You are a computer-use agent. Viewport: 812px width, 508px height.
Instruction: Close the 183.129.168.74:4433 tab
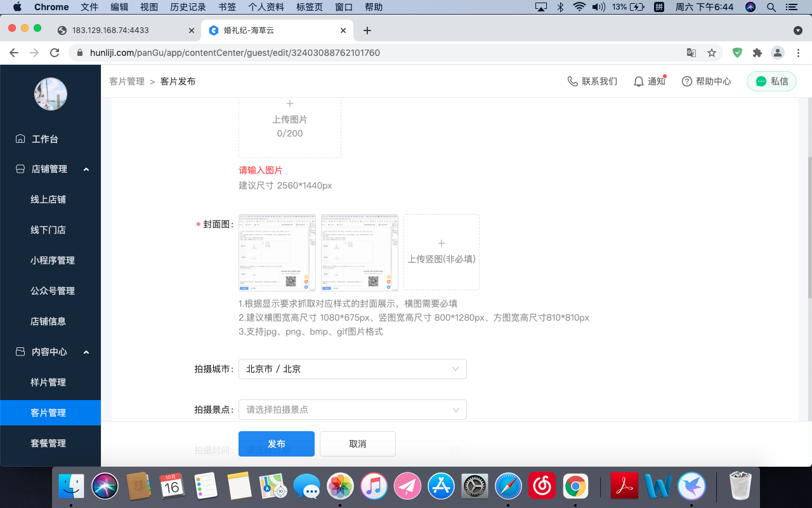[x=192, y=30]
